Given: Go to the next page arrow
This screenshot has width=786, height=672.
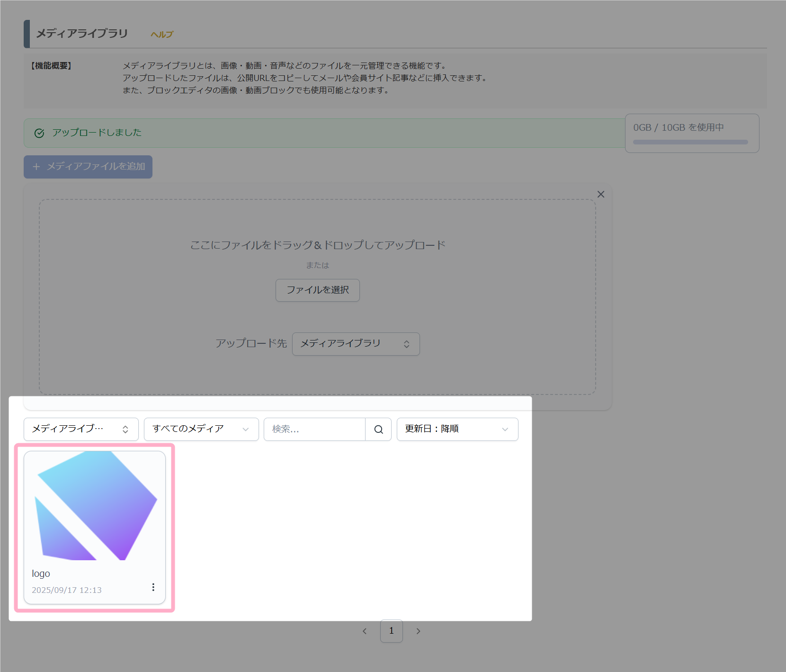Looking at the screenshot, I should [x=418, y=631].
